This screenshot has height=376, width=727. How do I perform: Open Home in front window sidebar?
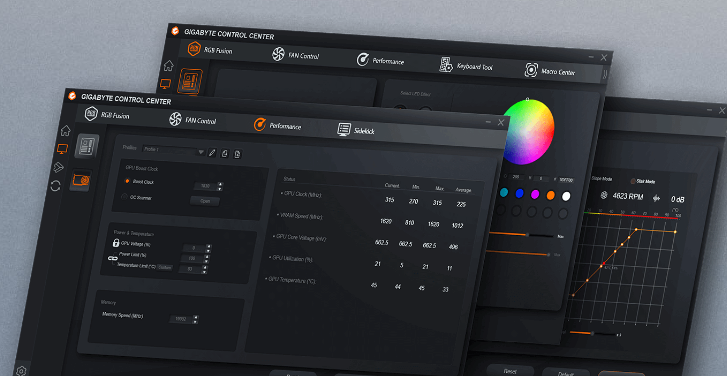pos(65,131)
